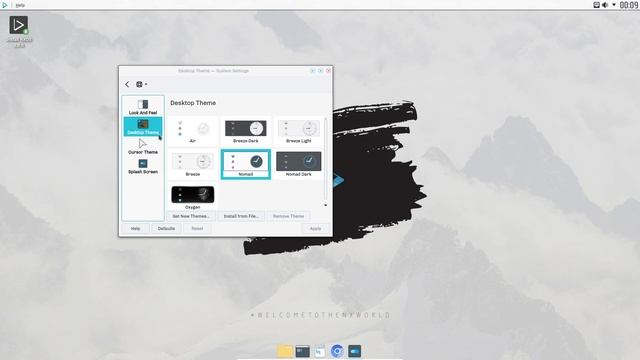Viewport: 640px width, 360px height.
Task: Click the theme list vertical scrollbar track
Action: [x=326, y=159]
